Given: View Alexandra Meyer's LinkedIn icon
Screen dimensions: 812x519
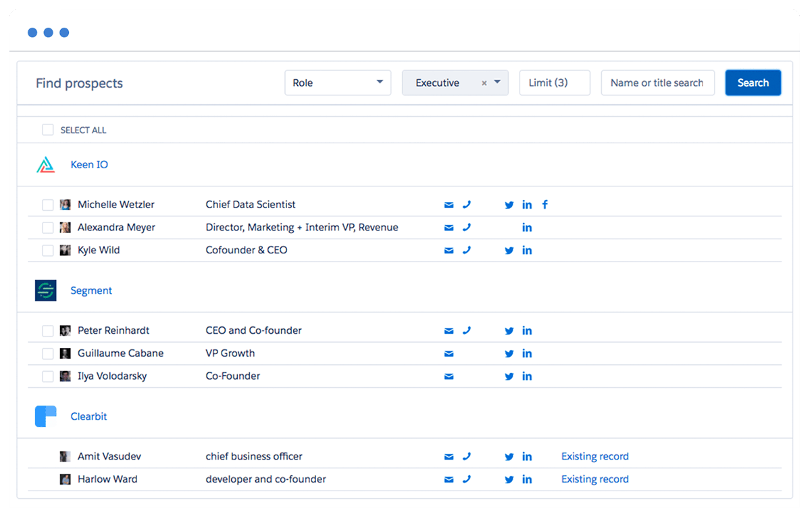Looking at the screenshot, I should pos(527,227).
